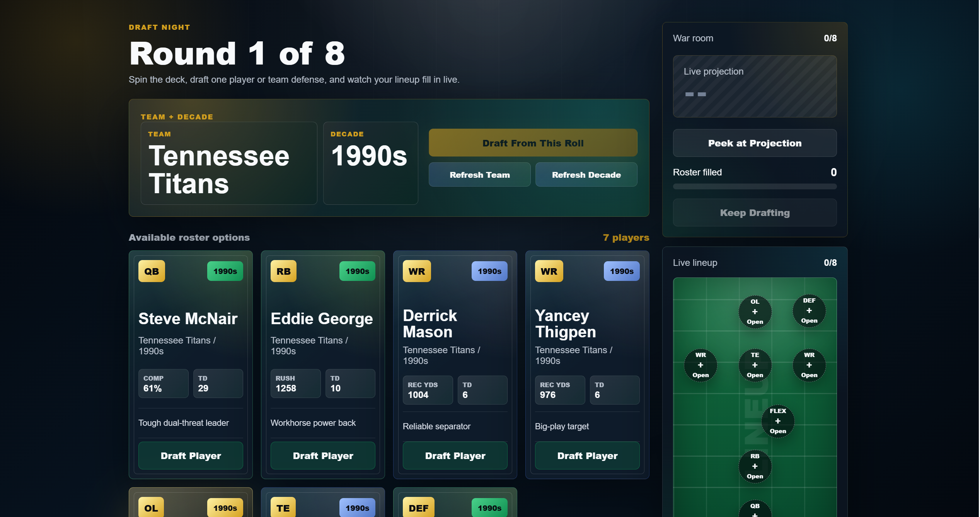Click the Available roster options heading
980x517 pixels.
click(189, 238)
